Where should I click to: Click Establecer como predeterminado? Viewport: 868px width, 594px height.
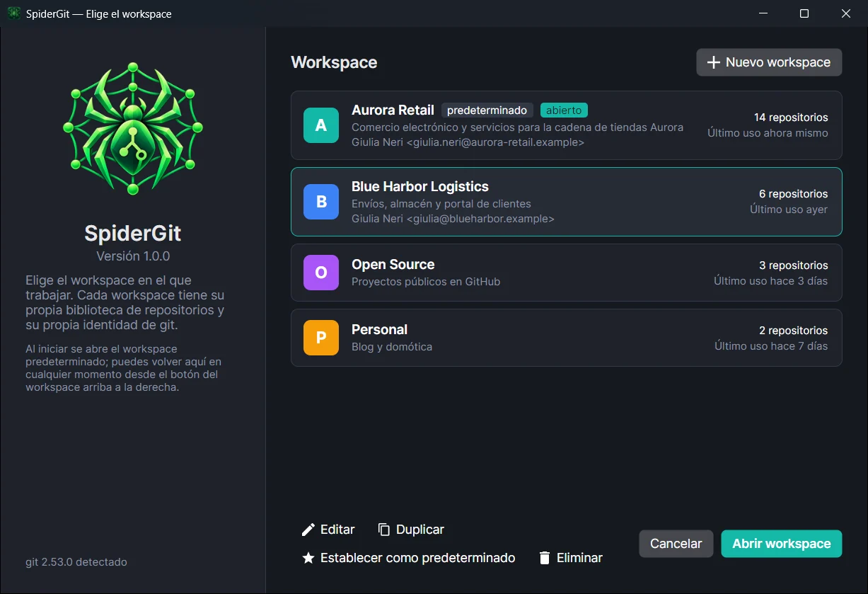point(409,558)
